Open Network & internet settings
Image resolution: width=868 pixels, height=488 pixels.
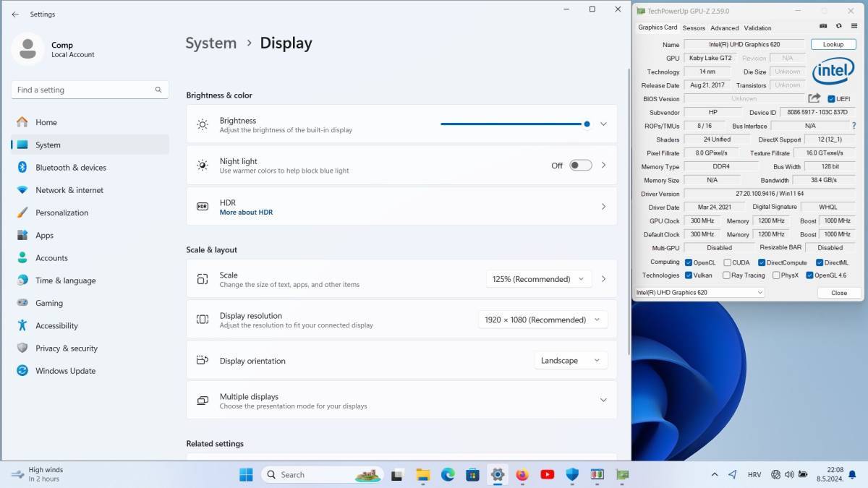click(x=90, y=190)
